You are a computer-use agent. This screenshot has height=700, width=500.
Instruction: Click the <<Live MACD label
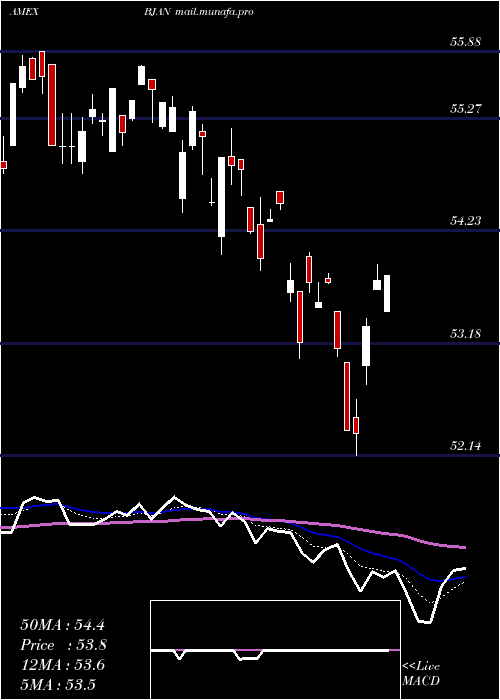[421, 674]
